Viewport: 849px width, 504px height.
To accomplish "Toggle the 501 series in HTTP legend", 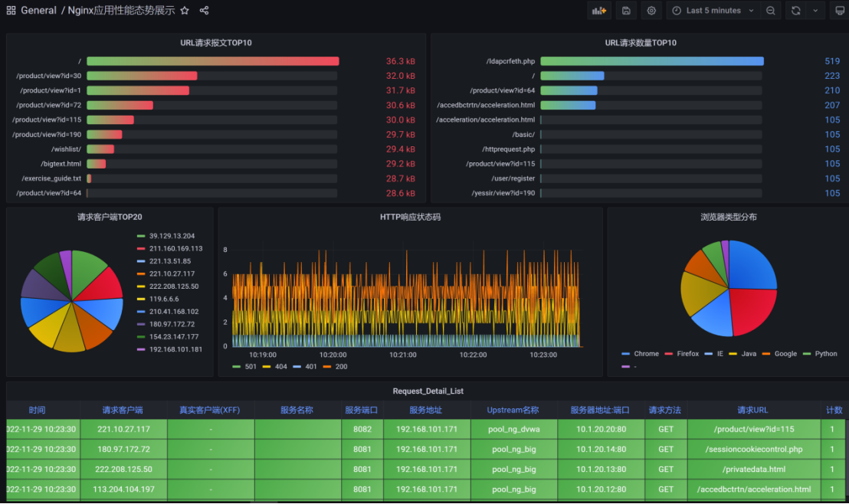I will pyautogui.click(x=244, y=366).
